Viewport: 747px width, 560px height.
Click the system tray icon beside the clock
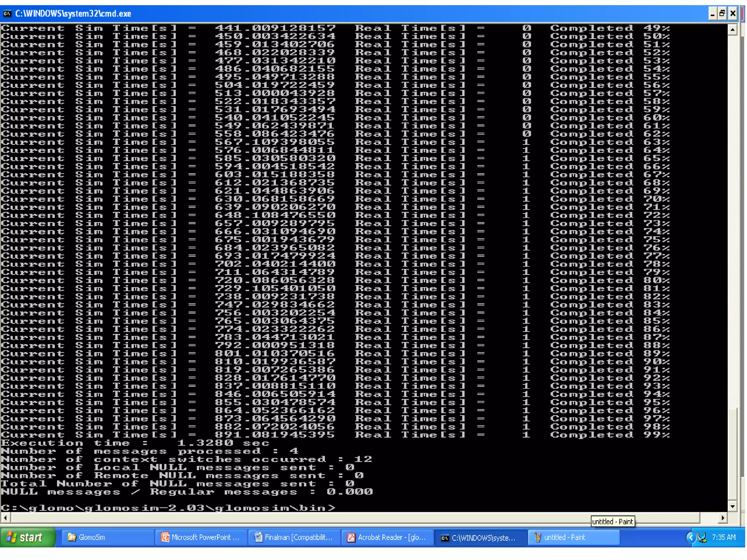point(703,537)
